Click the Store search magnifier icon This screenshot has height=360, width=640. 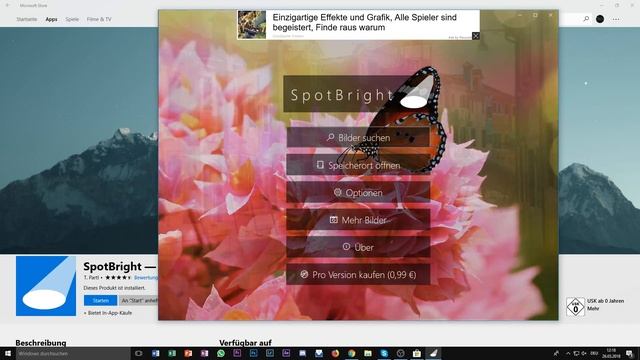[586, 19]
